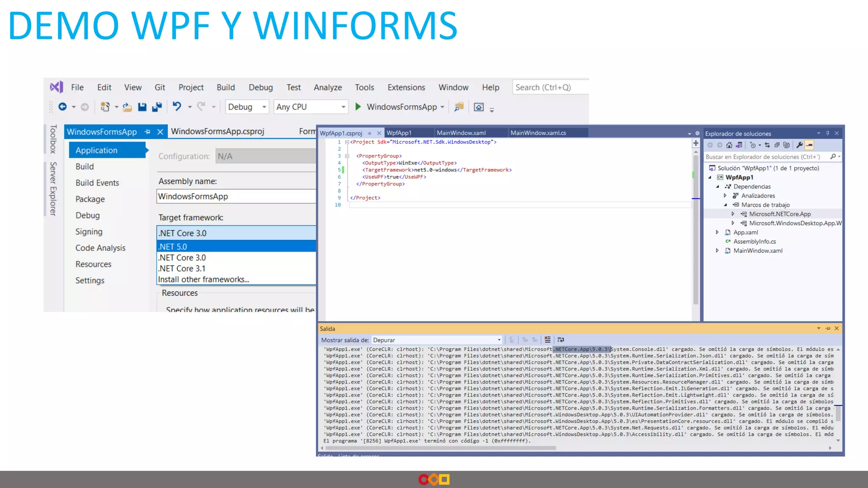
Task: Toggle the highlighted Preview Selected Items icon
Action: 809,145
